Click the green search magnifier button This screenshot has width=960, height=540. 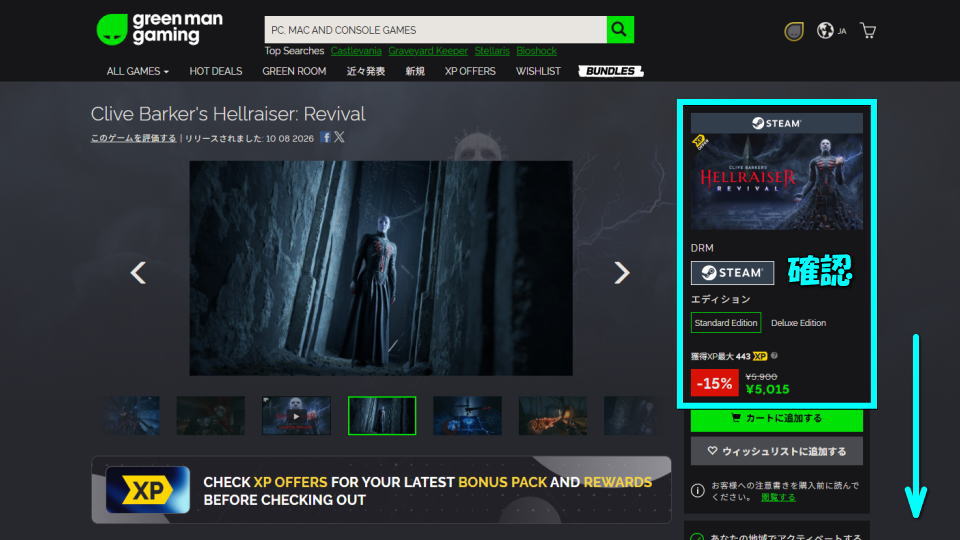click(620, 29)
